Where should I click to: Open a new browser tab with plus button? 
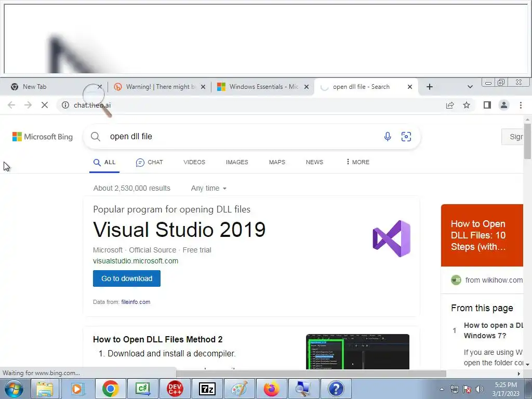pyautogui.click(x=430, y=87)
